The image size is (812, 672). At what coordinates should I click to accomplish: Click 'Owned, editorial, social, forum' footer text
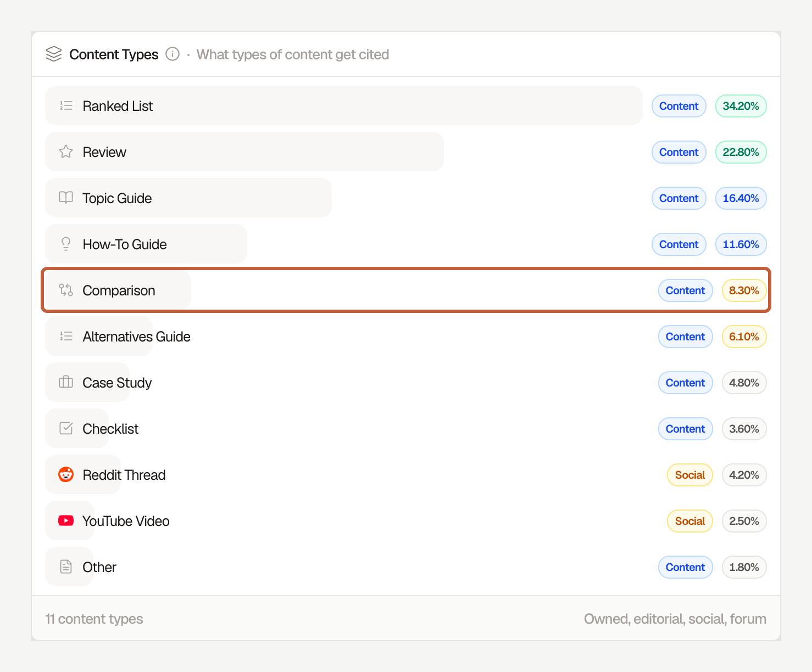(x=675, y=619)
